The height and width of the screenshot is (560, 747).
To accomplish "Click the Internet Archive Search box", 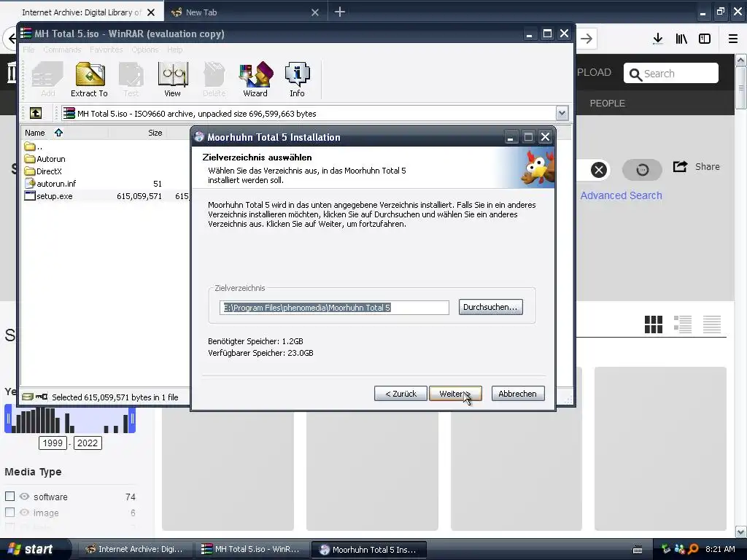I will [671, 74].
